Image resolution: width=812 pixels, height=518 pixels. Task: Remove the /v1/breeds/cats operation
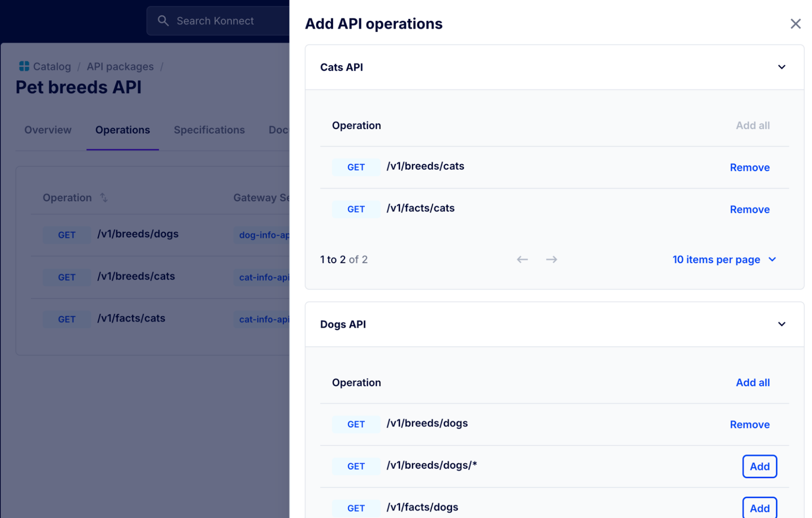[749, 167]
